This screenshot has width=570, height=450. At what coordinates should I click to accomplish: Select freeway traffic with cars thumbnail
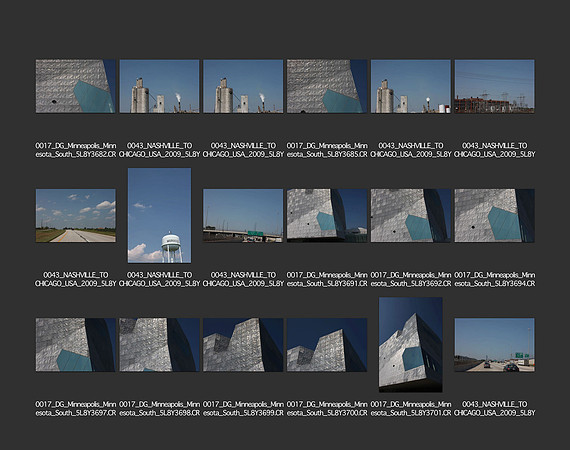click(x=494, y=345)
